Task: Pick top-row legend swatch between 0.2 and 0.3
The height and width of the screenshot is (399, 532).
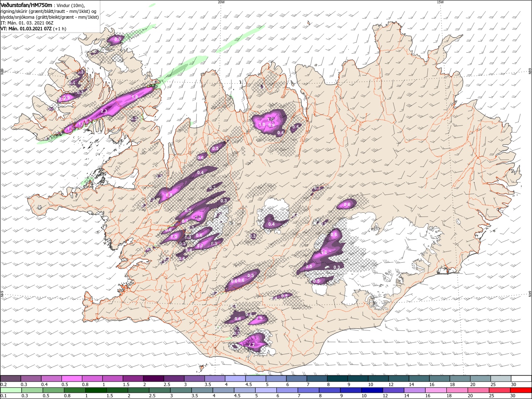Action: (10, 378)
